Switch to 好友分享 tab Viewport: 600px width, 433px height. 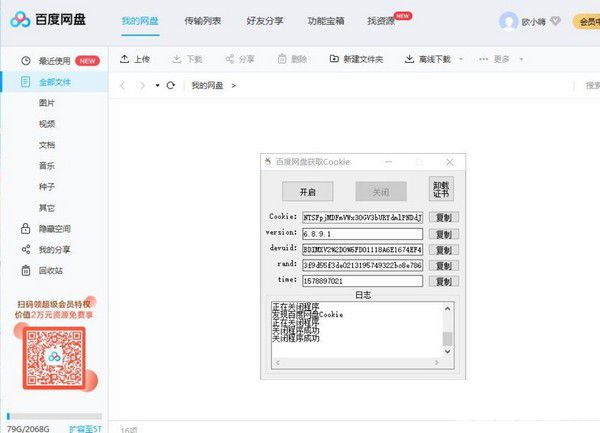pyautogui.click(x=264, y=21)
